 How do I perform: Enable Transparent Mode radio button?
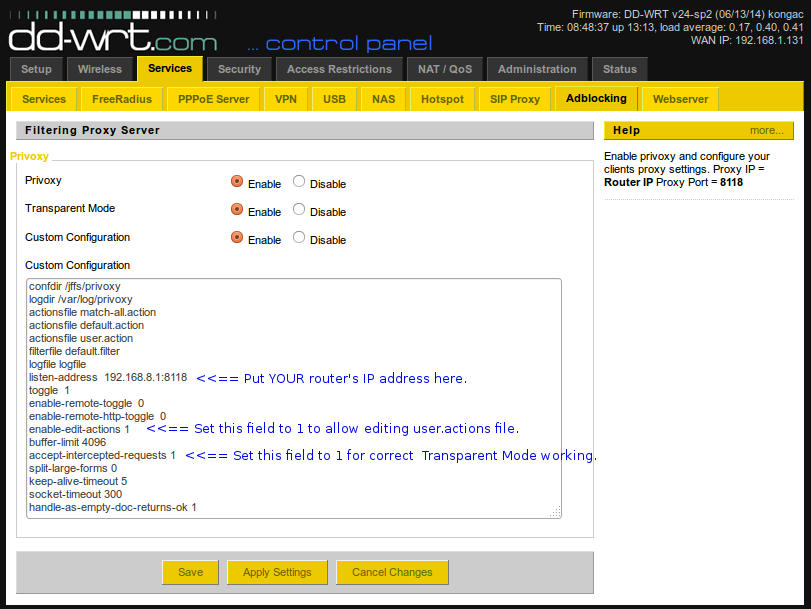[x=236, y=209]
